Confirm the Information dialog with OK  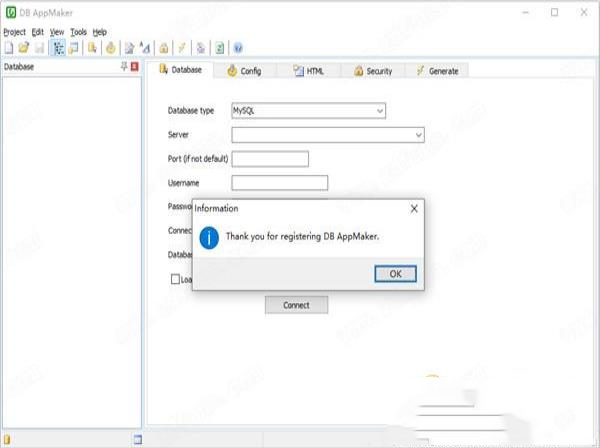tap(395, 274)
